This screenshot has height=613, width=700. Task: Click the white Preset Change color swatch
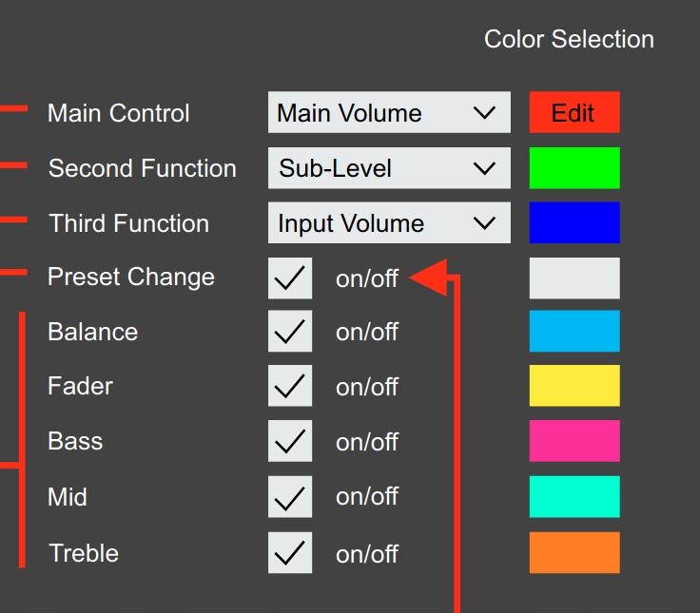click(574, 278)
